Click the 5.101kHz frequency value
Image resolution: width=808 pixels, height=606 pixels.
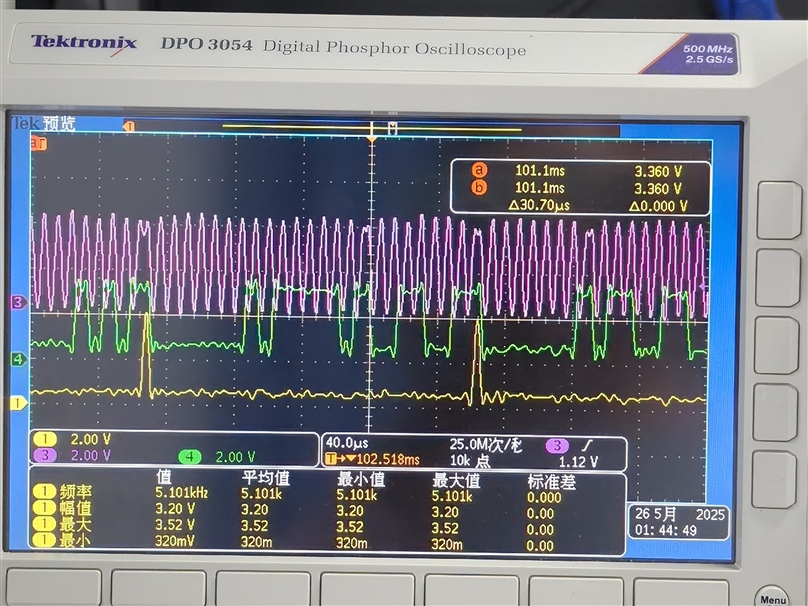181,493
